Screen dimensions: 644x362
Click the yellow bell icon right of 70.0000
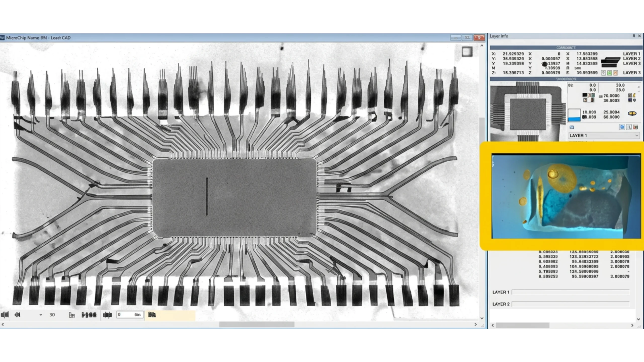tap(634, 95)
